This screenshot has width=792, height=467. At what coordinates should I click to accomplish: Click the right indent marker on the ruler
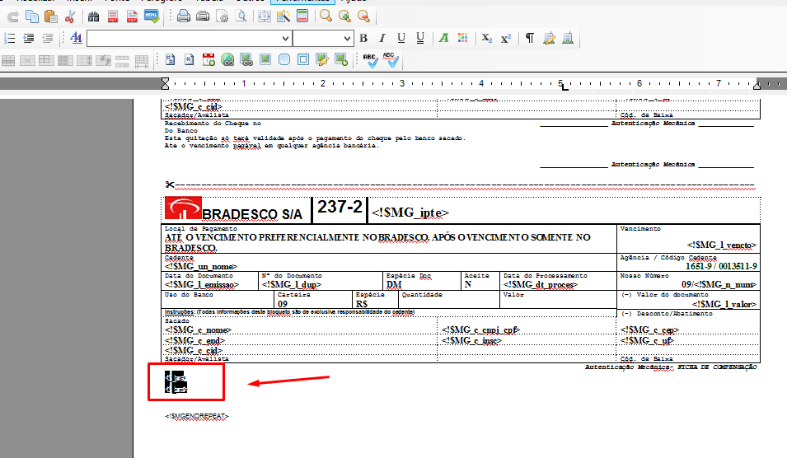757,84
